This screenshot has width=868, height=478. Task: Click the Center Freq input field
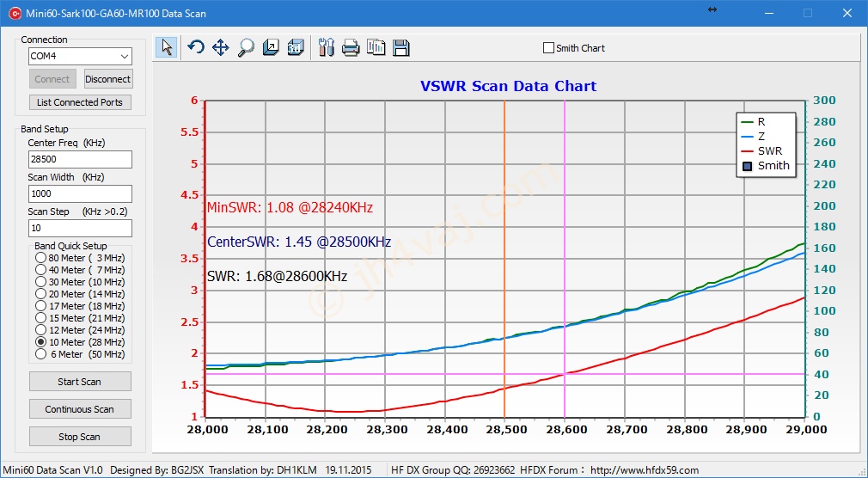pos(80,159)
